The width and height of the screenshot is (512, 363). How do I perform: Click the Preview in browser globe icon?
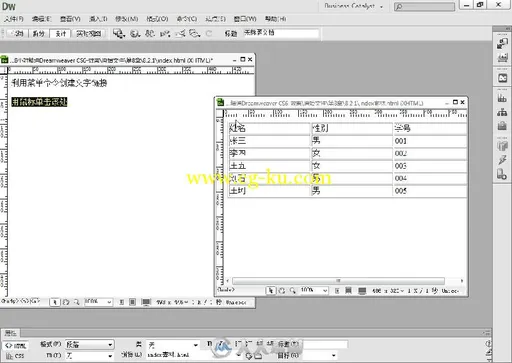pyautogui.click(x=135, y=33)
